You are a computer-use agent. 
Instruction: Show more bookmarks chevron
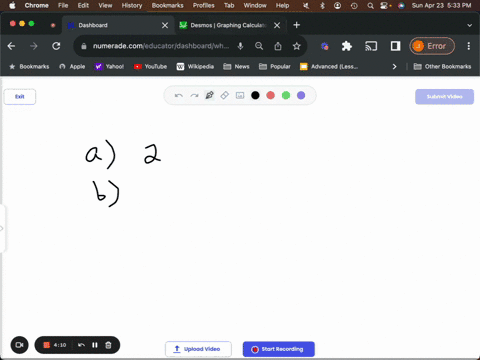coord(395,67)
